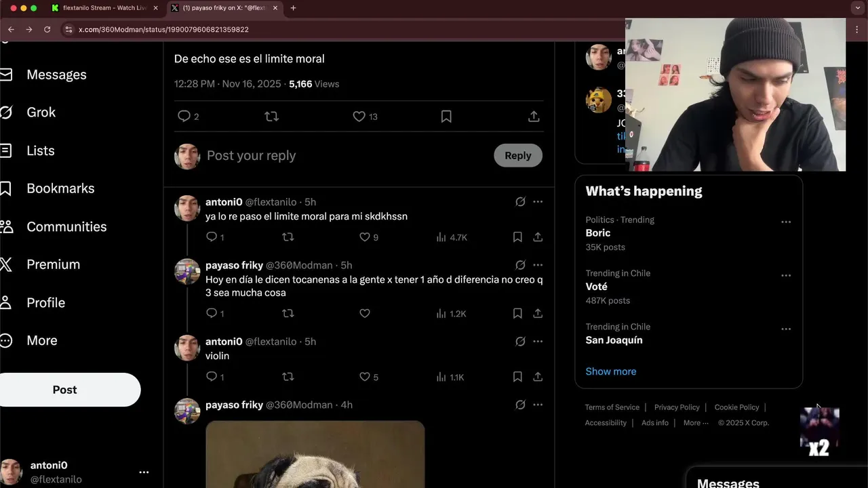Reply to the 'violin' post
This screenshot has width=868, height=488.
coord(212,377)
